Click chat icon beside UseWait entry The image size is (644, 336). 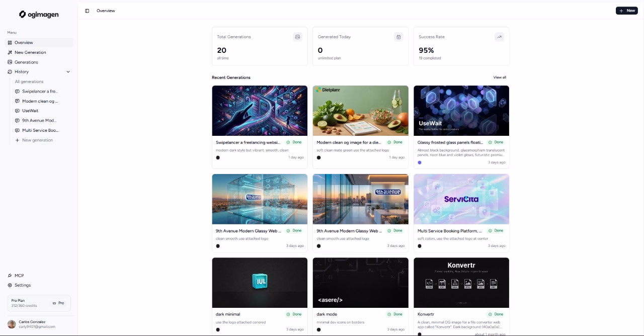click(x=17, y=111)
